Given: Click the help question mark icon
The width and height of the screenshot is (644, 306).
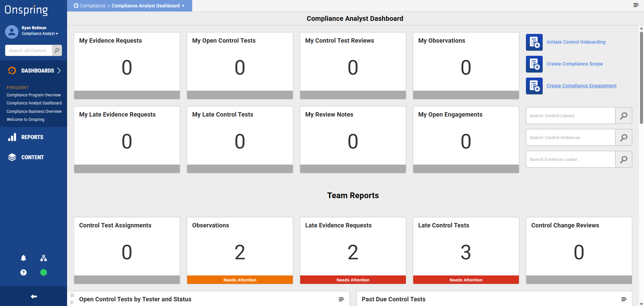Looking at the screenshot, I should pyautogui.click(x=23, y=272).
